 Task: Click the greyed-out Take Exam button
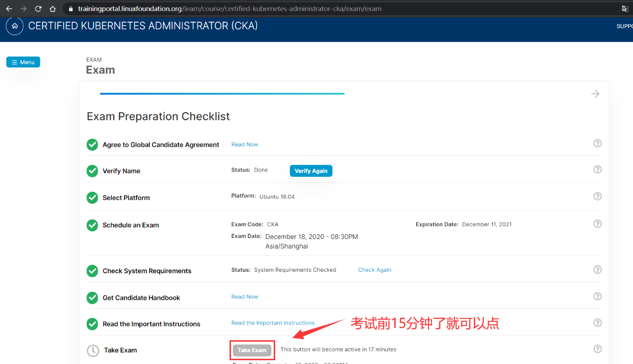252,350
